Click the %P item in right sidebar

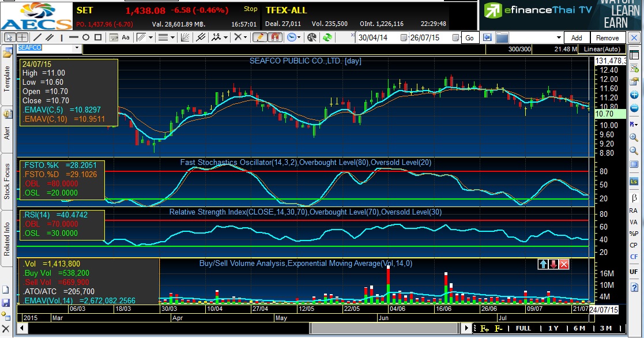(x=633, y=234)
